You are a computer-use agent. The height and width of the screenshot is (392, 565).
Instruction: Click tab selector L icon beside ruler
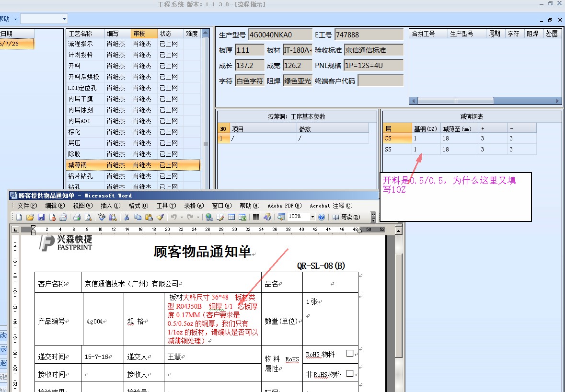click(15, 230)
